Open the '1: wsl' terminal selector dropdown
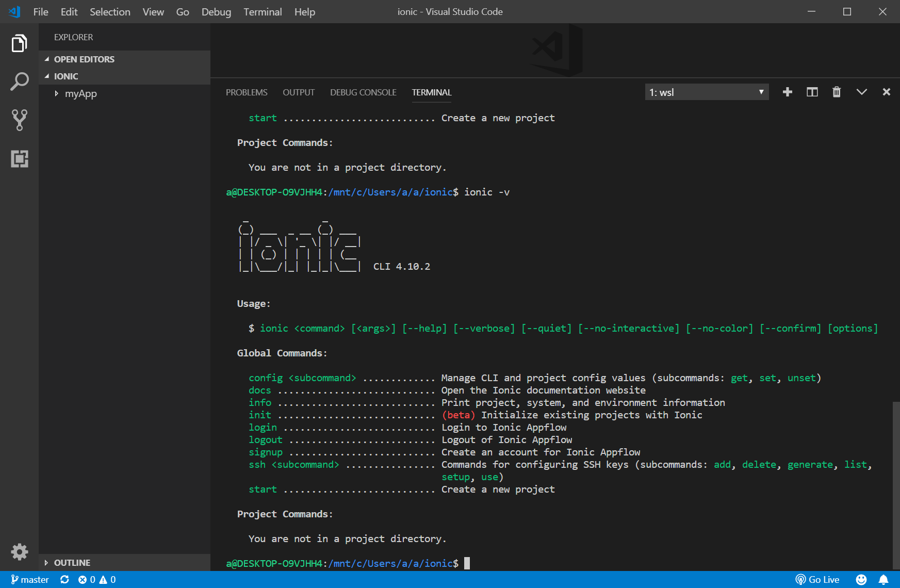The width and height of the screenshot is (900, 588). click(706, 92)
